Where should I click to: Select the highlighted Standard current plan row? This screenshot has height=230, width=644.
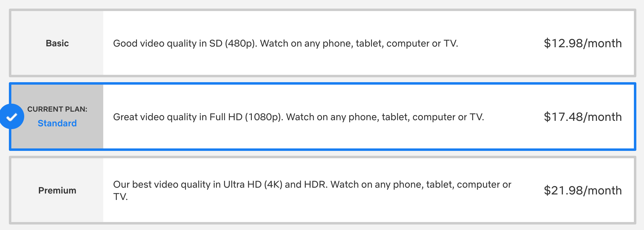pos(322,117)
